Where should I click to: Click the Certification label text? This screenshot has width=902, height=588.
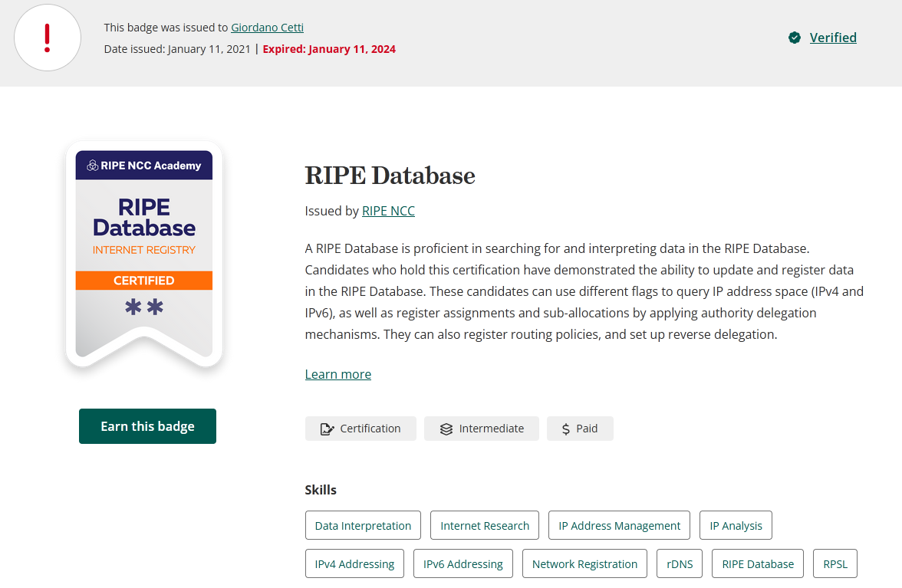[x=370, y=429]
